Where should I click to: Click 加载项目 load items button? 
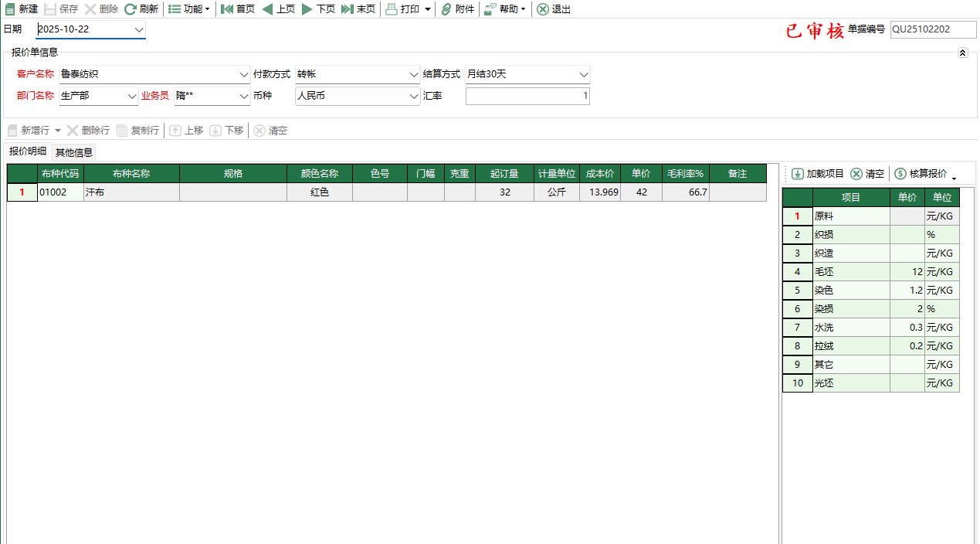point(818,174)
